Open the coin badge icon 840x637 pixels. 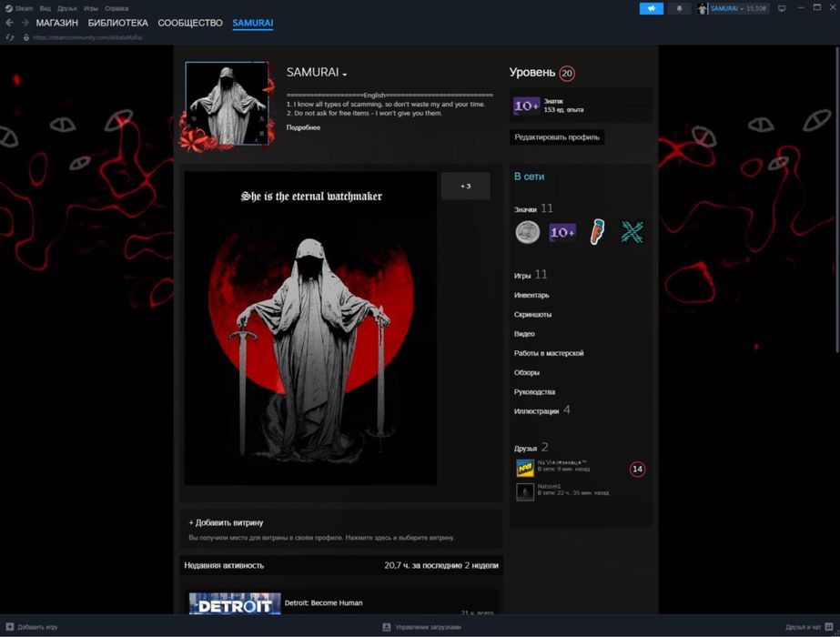[x=527, y=233]
